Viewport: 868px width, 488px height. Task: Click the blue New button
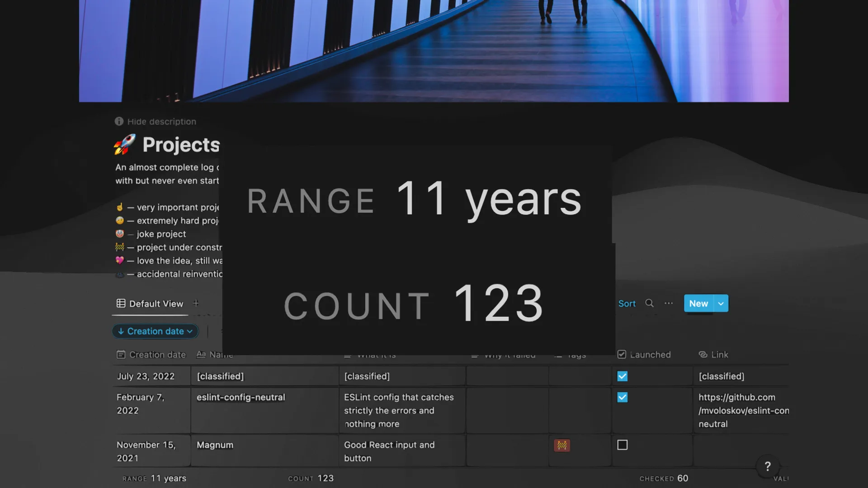(x=698, y=304)
